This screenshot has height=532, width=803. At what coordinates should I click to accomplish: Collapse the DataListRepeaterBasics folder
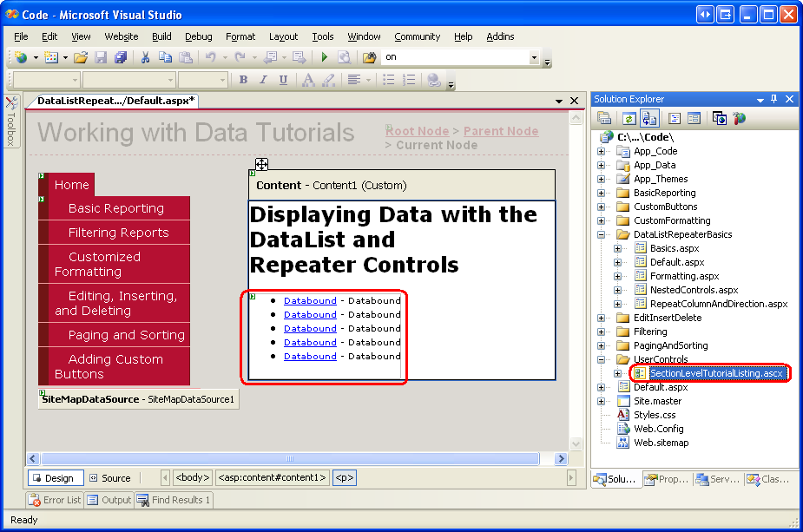click(x=601, y=234)
